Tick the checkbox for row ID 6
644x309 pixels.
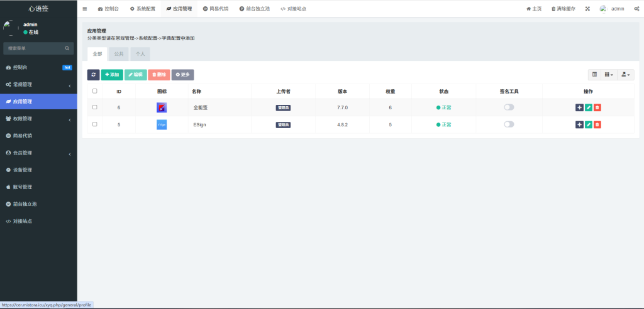[95, 107]
